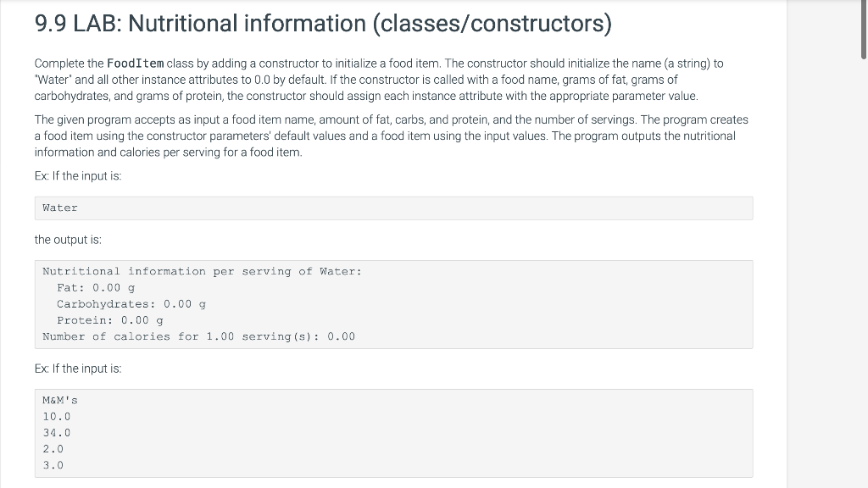Click the lab title heading 9.9 LAB

tap(323, 24)
